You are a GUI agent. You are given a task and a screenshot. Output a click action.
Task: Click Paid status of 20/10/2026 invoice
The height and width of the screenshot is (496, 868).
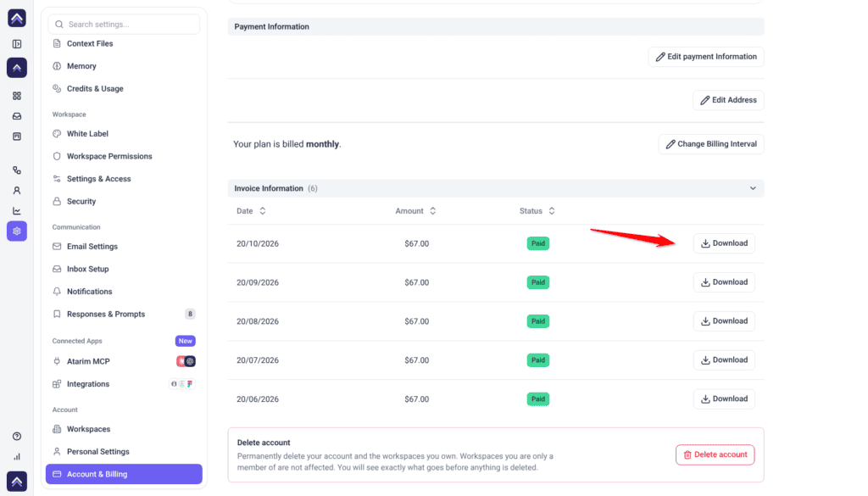click(x=538, y=243)
